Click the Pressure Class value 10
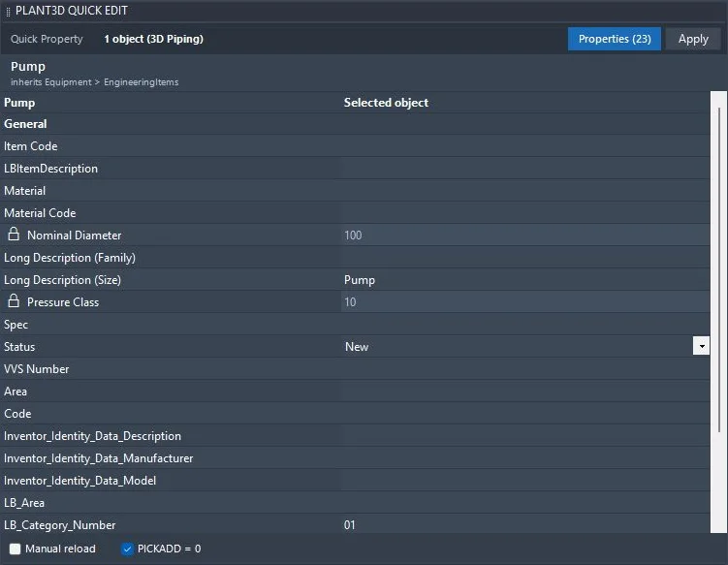Image resolution: width=728 pixels, height=565 pixels. 525,302
